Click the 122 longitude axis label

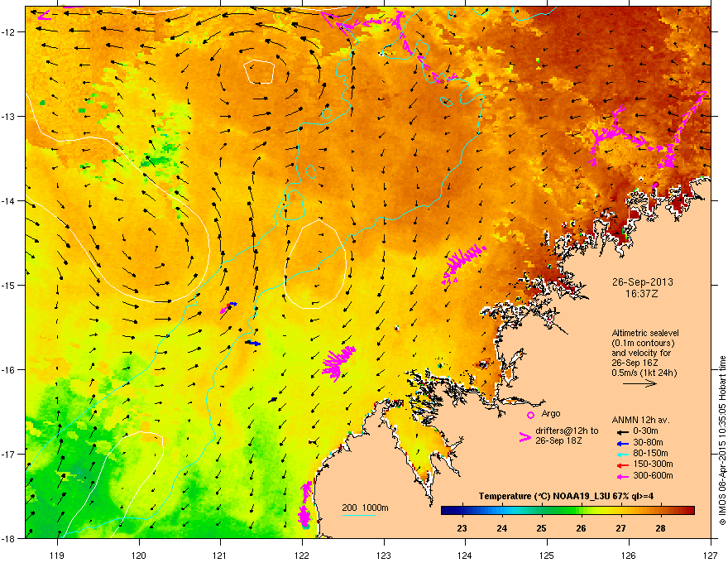click(x=302, y=555)
